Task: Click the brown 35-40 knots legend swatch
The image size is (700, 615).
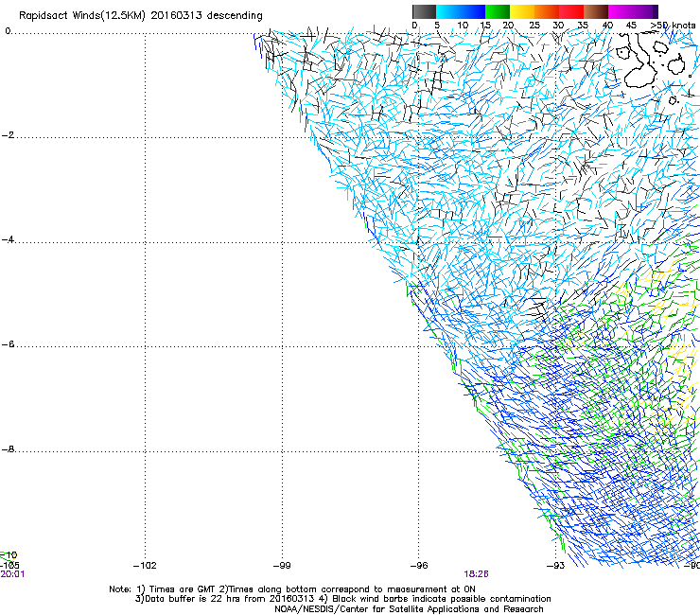Action: 596,11
